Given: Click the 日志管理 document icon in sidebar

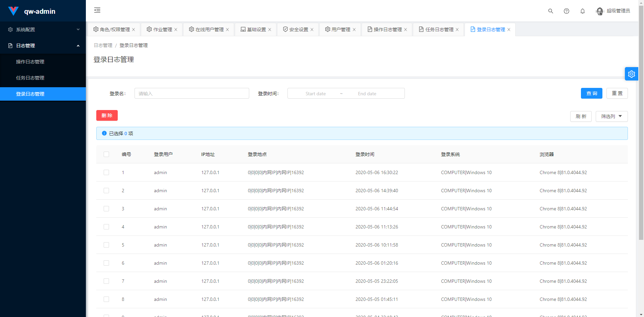Looking at the screenshot, I should 10,46.
